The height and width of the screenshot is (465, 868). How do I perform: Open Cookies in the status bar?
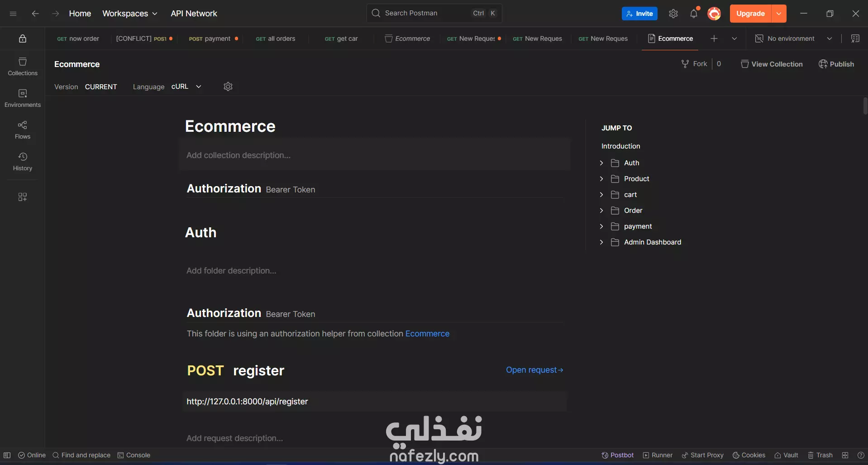pos(749,455)
